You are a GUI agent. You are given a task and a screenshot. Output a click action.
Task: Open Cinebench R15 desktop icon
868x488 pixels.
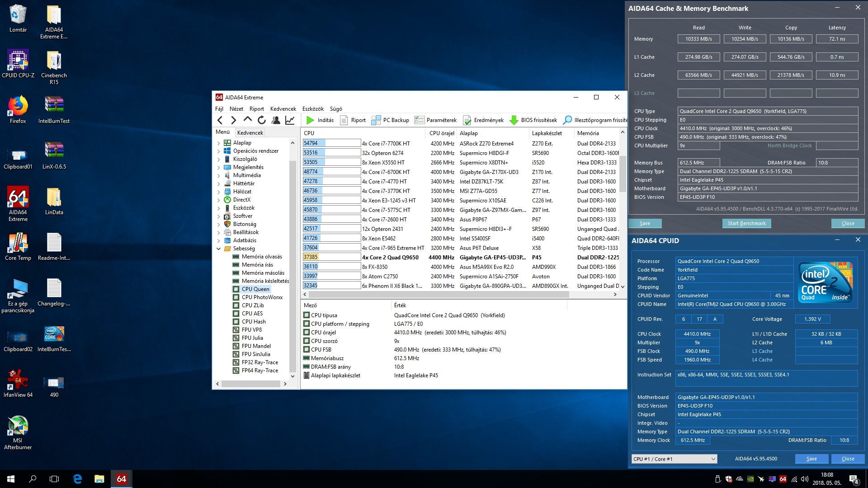coord(54,67)
